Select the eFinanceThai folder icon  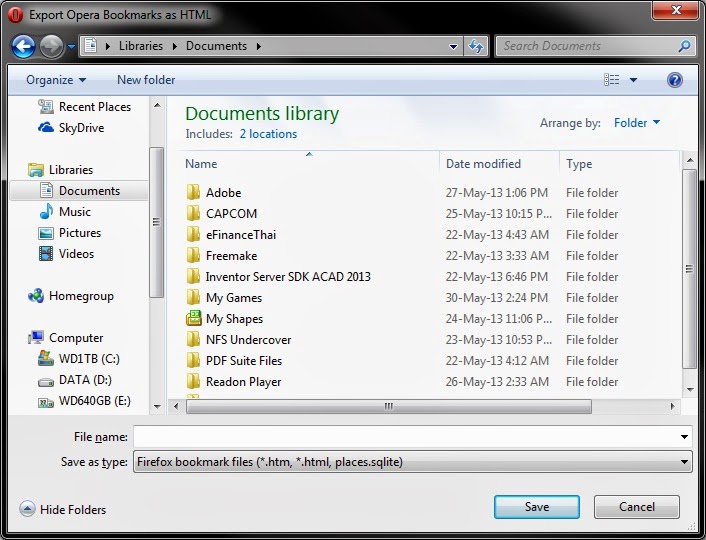pos(193,234)
